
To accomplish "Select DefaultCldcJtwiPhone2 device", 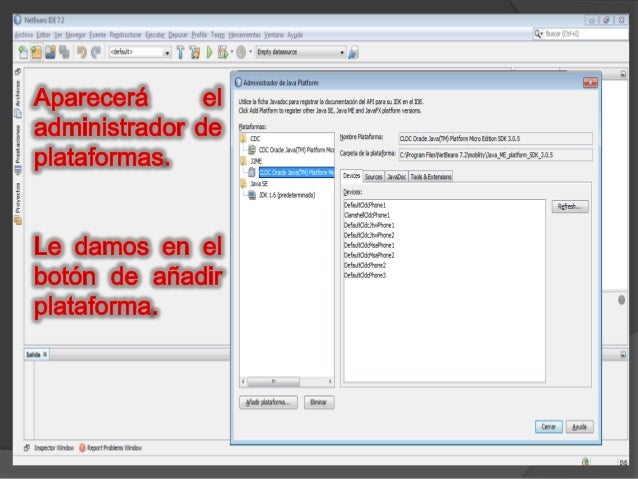I will 369,235.
